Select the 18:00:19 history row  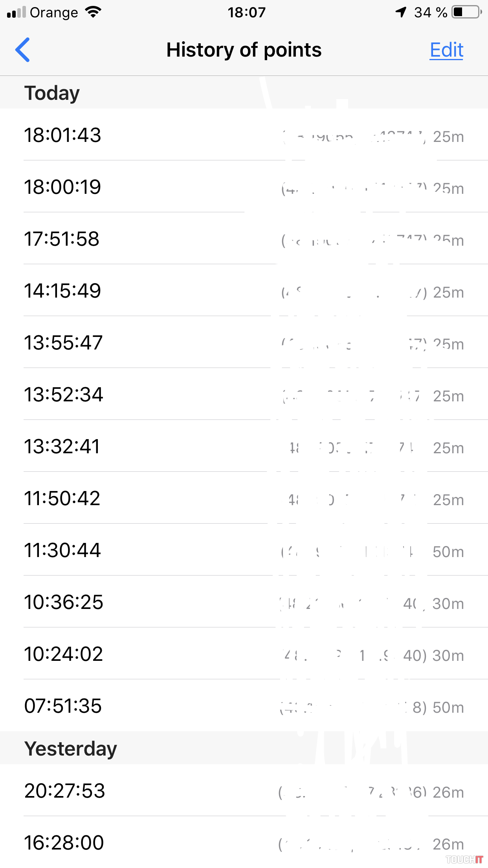click(244, 187)
